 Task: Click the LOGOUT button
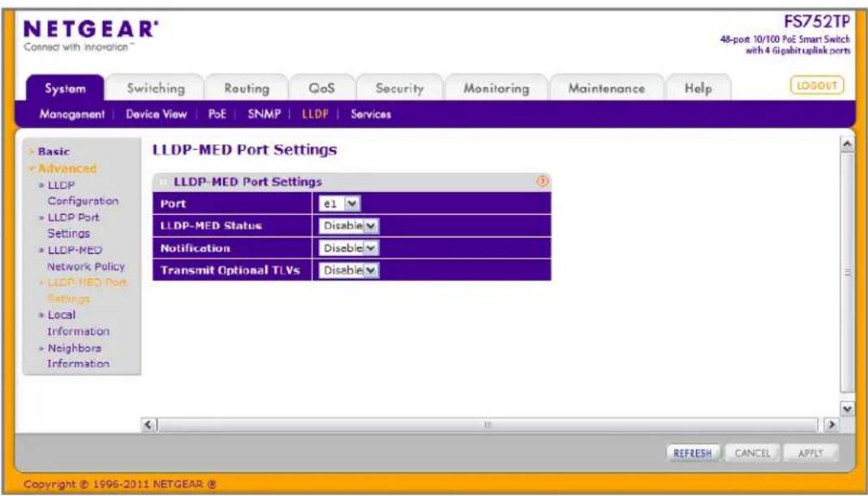(x=817, y=85)
